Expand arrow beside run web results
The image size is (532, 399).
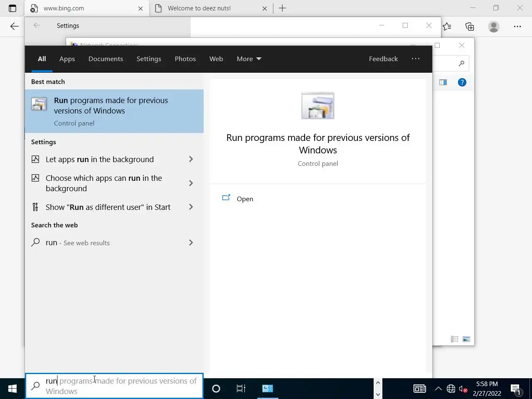(191, 243)
